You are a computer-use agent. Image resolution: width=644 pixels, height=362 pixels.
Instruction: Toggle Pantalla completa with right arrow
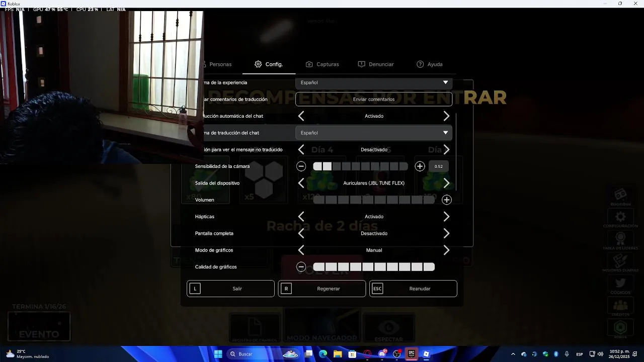[446, 233]
